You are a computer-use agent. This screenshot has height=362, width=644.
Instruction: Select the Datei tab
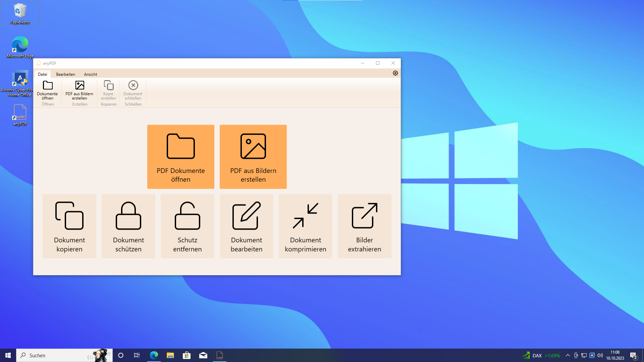click(x=43, y=74)
